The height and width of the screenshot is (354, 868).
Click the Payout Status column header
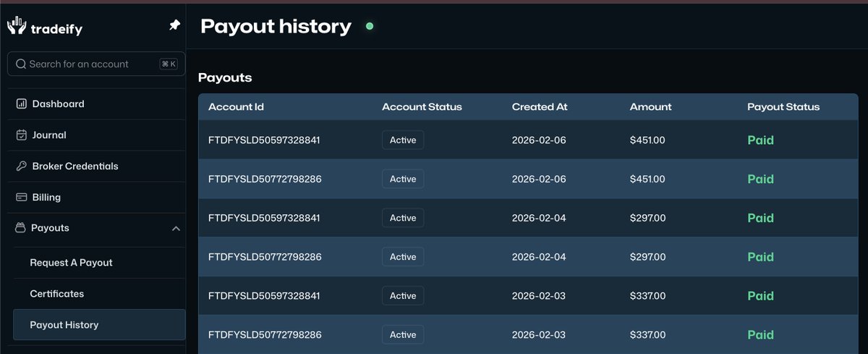[x=783, y=106]
